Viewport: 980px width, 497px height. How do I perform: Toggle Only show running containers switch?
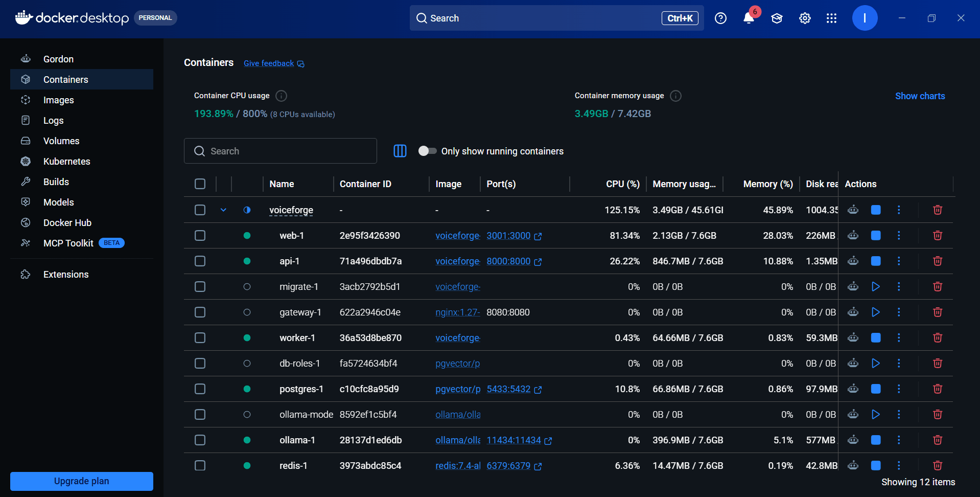pos(427,151)
